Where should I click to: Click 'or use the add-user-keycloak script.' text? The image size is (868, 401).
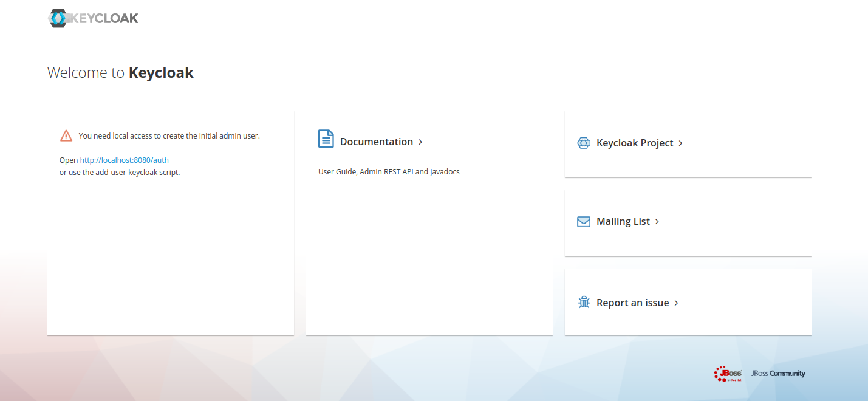(x=120, y=173)
